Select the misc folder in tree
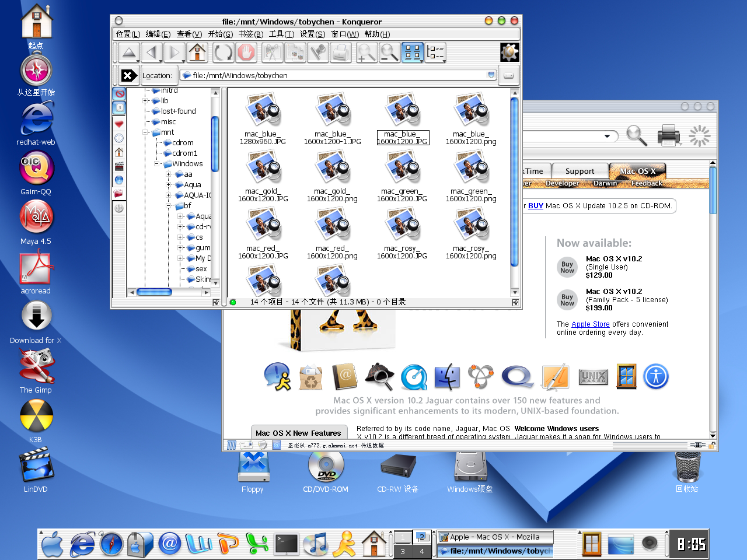This screenshot has height=560, width=747. 164,122
